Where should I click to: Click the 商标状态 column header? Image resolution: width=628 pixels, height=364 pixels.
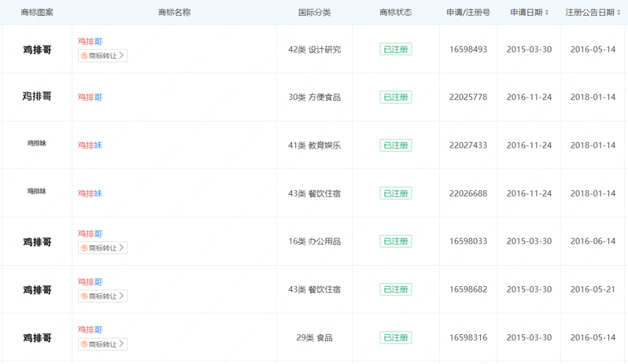[x=396, y=12]
